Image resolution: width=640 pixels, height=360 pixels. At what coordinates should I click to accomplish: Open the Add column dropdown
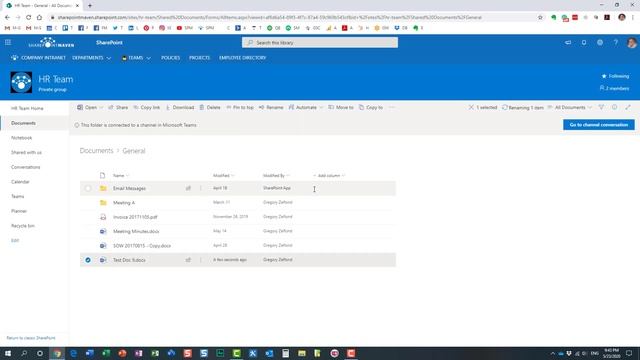329,176
